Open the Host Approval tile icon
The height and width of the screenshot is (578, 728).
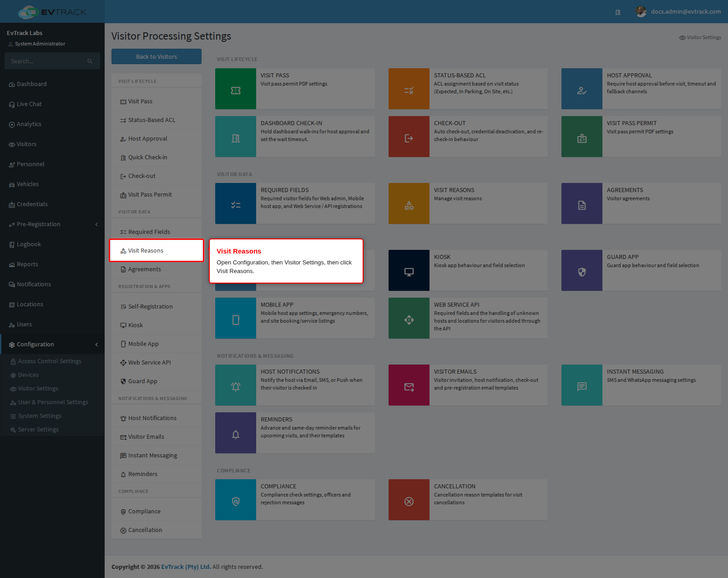click(x=582, y=89)
